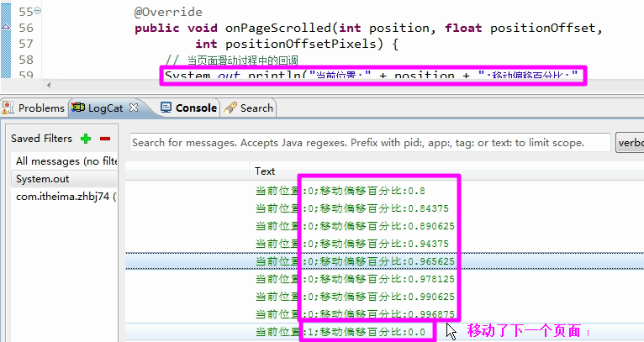Image resolution: width=644 pixels, height=342 pixels.
Task: Click onPageScrolled method name in editor
Action: tap(278, 28)
